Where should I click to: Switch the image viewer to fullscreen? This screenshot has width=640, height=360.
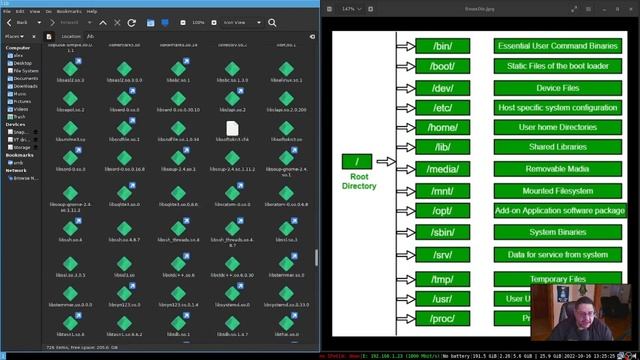(574, 9)
